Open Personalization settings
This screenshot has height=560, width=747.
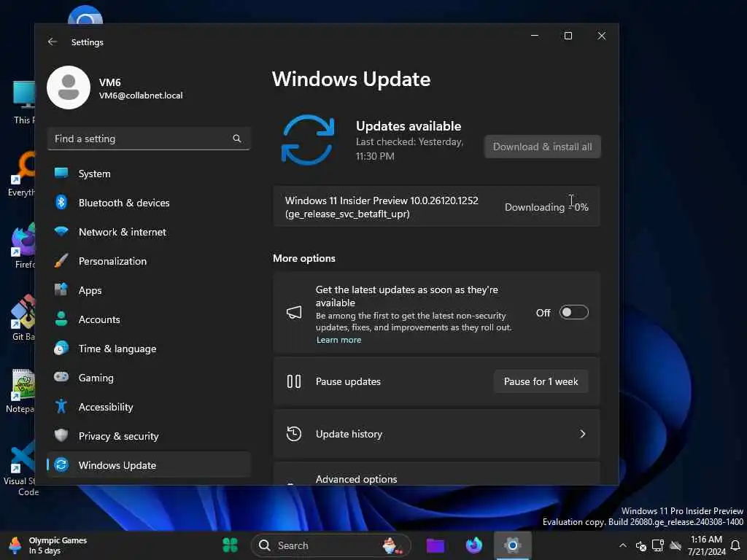pyautogui.click(x=149, y=260)
